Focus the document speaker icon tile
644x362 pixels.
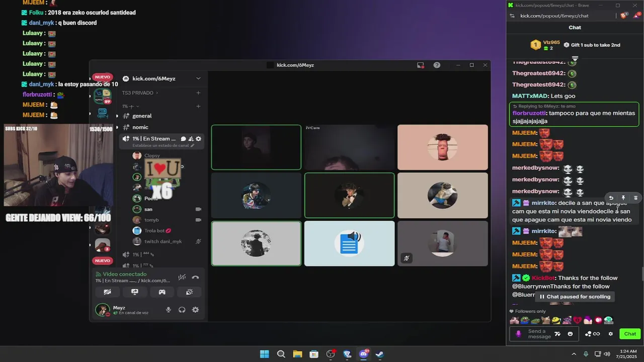[x=349, y=243]
